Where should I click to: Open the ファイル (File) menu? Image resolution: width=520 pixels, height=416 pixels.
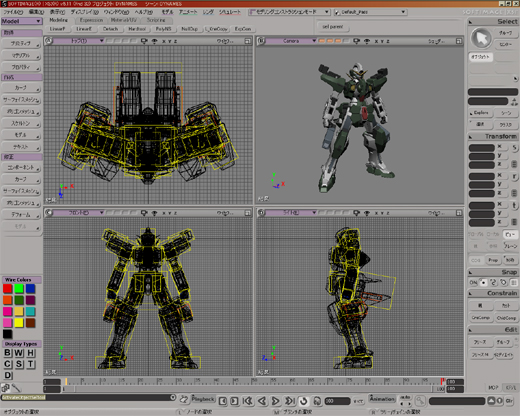(13, 12)
